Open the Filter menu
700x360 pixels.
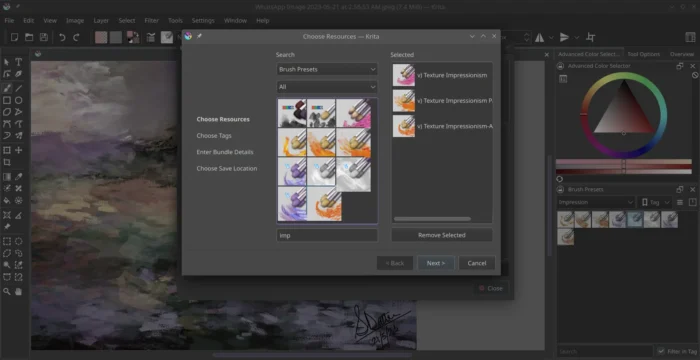click(152, 21)
